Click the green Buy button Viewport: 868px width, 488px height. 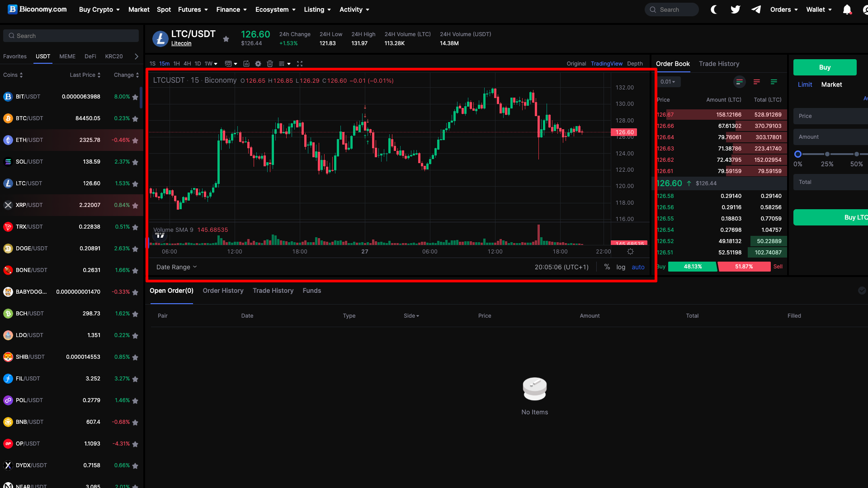coord(825,67)
